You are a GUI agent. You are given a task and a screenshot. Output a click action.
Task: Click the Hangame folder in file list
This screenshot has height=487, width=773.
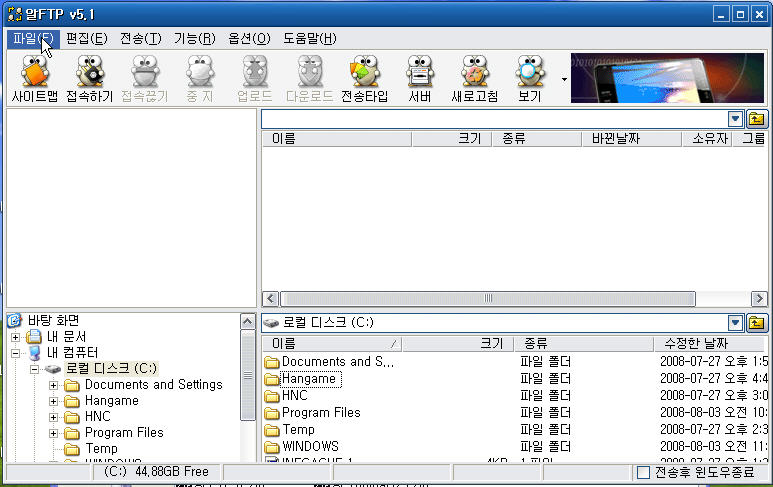pyautogui.click(x=302, y=379)
